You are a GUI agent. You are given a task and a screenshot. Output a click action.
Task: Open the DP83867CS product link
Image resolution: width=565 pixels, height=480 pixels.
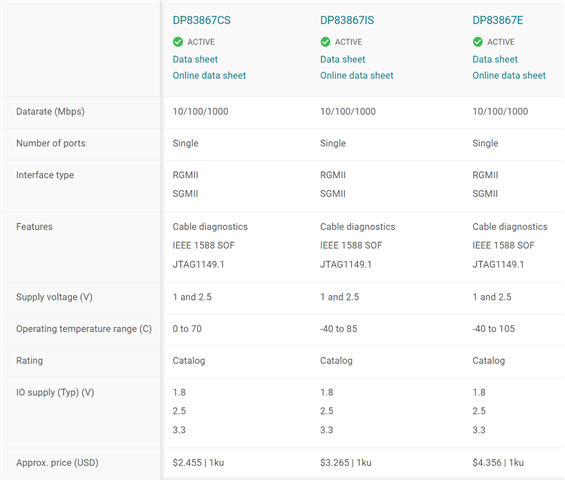(201, 20)
